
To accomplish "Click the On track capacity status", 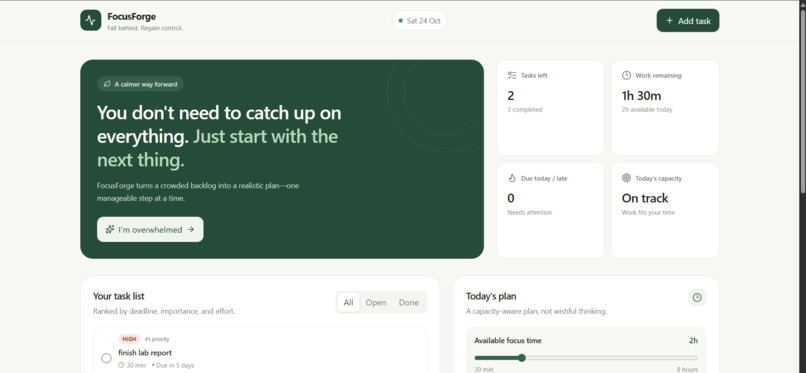I will (x=645, y=198).
